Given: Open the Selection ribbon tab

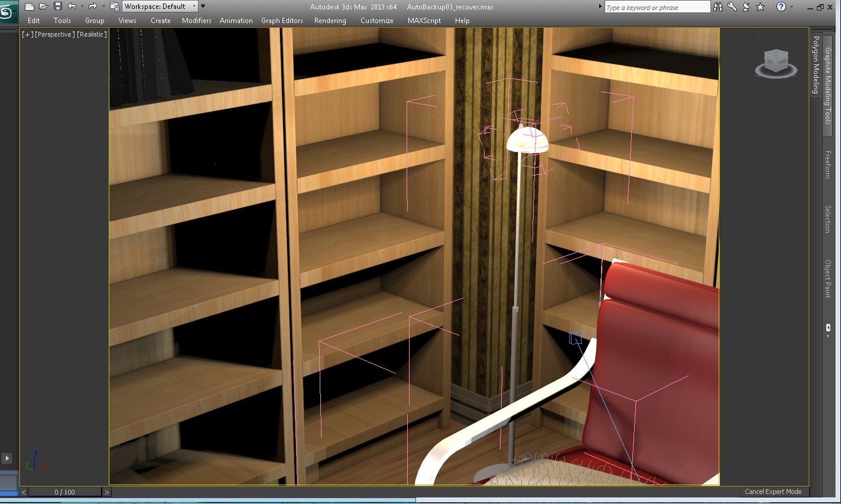Looking at the screenshot, I should click(827, 219).
